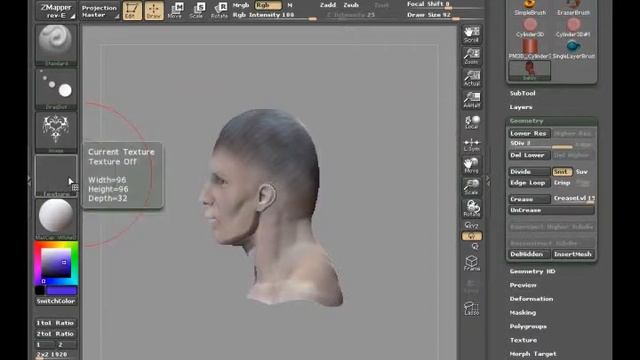Click the Del Lower button
The image size is (640, 360).
coord(529,156)
